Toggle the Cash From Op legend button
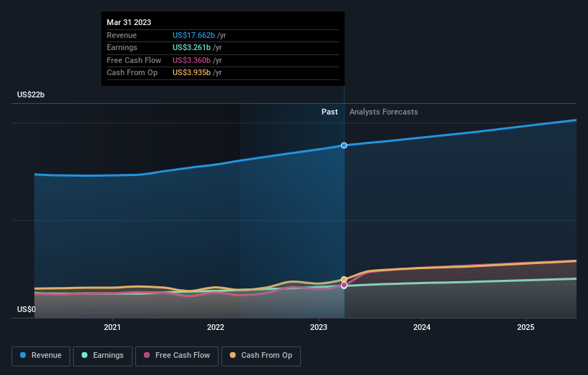 point(261,356)
